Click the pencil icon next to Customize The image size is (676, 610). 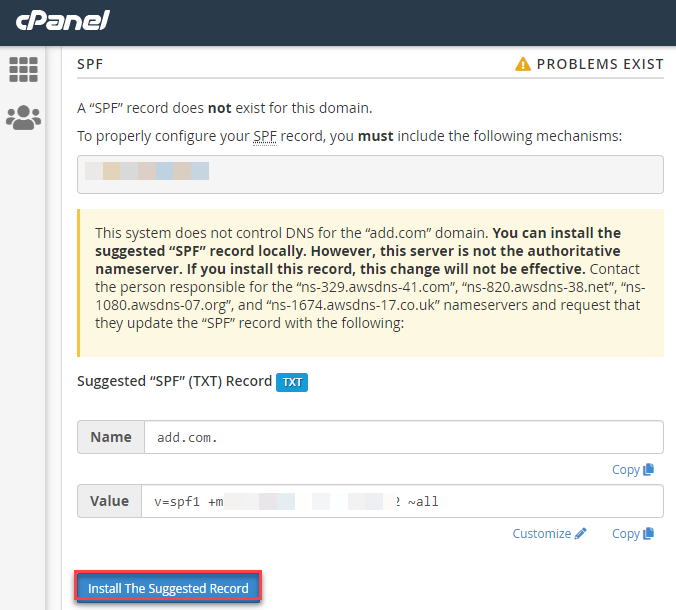(x=580, y=533)
